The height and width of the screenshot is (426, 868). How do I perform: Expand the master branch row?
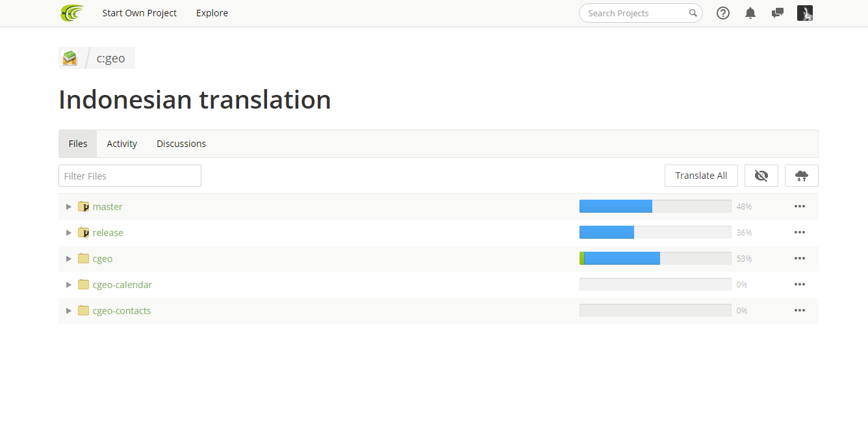[69, 207]
